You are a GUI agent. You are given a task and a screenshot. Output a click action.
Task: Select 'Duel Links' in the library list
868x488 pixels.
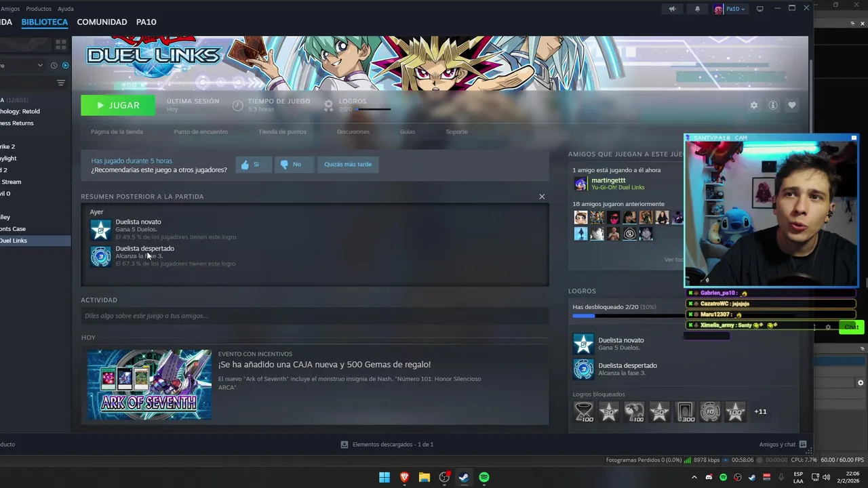point(35,241)
